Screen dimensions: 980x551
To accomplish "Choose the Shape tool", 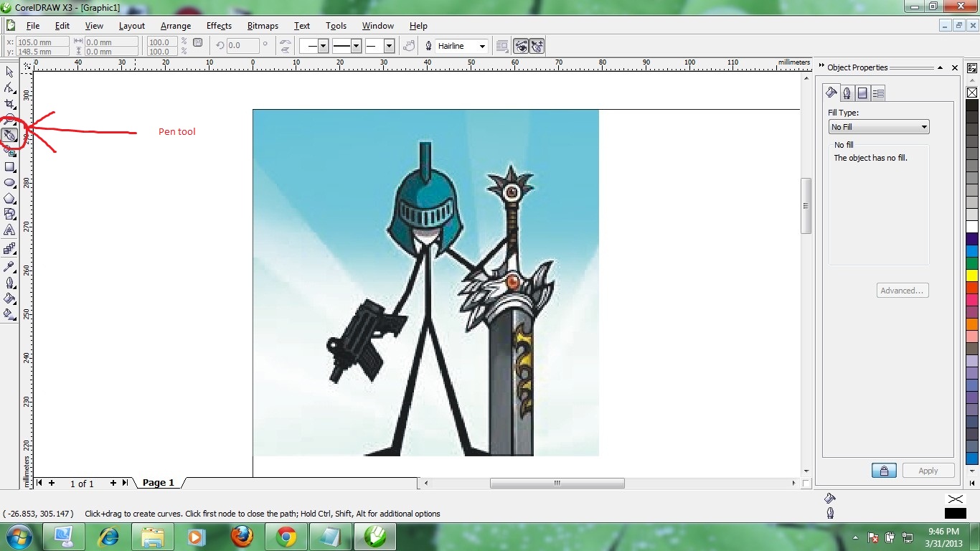I will pos(9,88).
